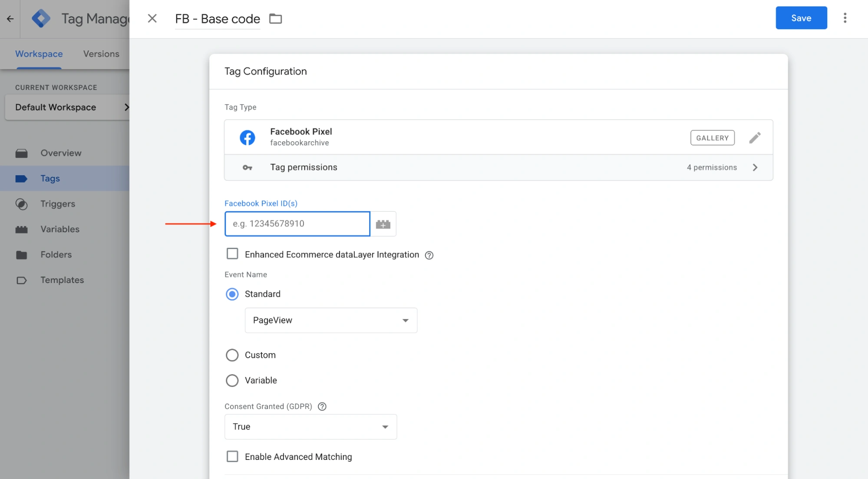Viewport: 868px width, 479px height.
Task: Enable Enhanced Ecommerce dataLayer Integration checkbox
Action: (232, 254)
